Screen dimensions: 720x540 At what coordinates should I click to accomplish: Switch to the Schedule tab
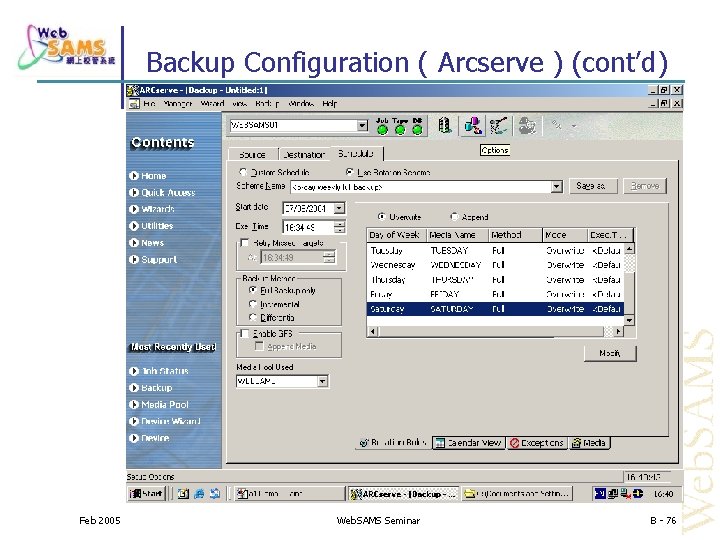[x=356, y=153]
